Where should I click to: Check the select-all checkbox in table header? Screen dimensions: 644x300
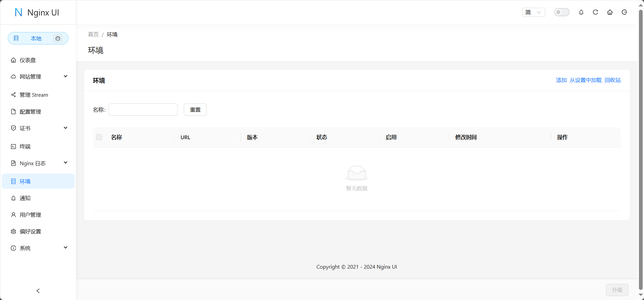click(99, 137)
